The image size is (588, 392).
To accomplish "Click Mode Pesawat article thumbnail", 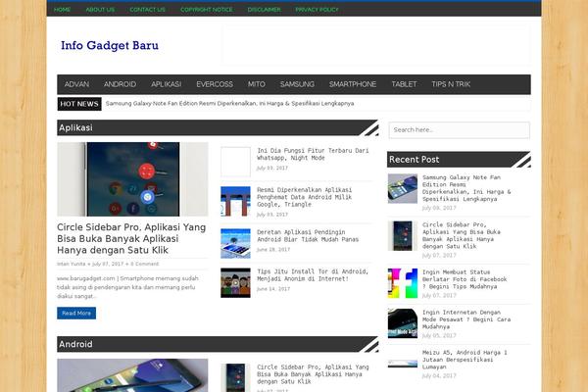I will [x=403, y=323].
